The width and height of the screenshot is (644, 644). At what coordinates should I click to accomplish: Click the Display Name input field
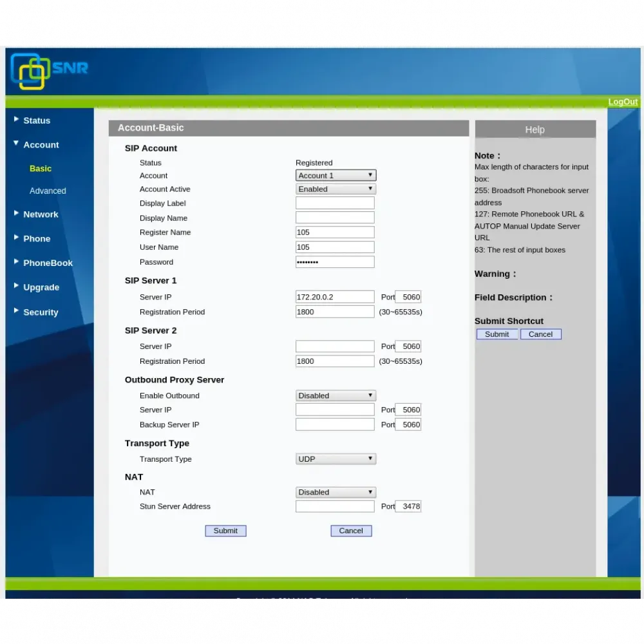[x=335, y=218]
